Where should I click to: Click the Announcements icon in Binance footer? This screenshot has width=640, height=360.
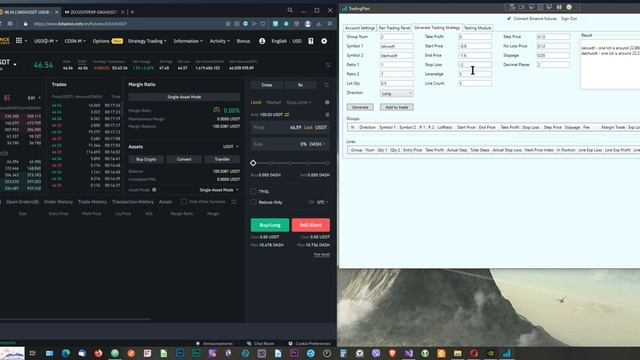(x=198, y=344)
